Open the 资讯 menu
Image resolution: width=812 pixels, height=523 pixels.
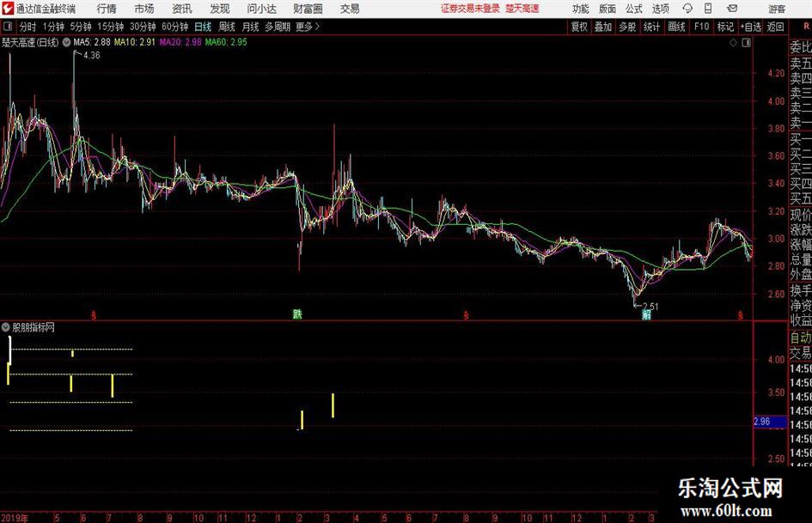click(182, 9)
